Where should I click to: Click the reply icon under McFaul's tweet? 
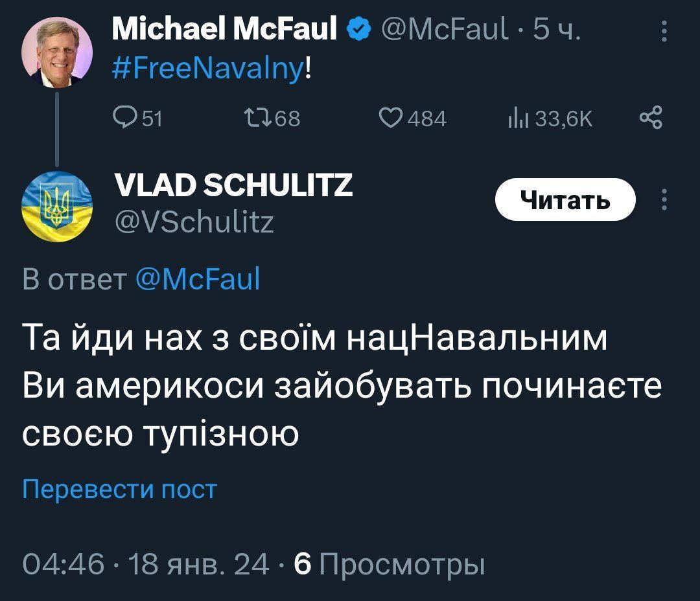pos(122,118)
